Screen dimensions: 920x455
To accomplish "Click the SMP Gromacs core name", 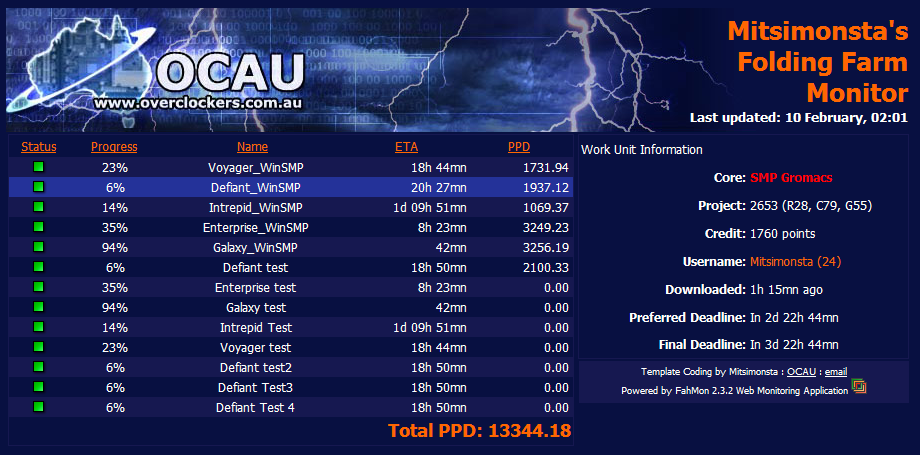I will point(791,177).
